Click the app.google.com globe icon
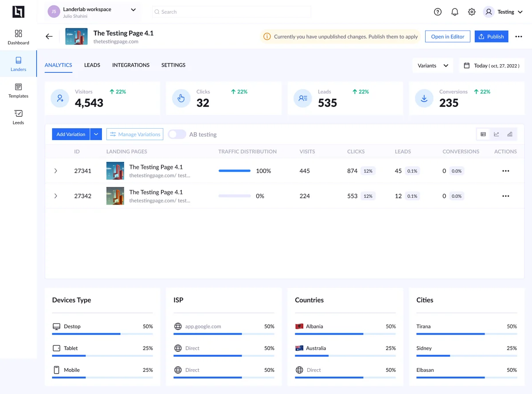Viewport: 532px width, 394px height. tap(178, 327)
